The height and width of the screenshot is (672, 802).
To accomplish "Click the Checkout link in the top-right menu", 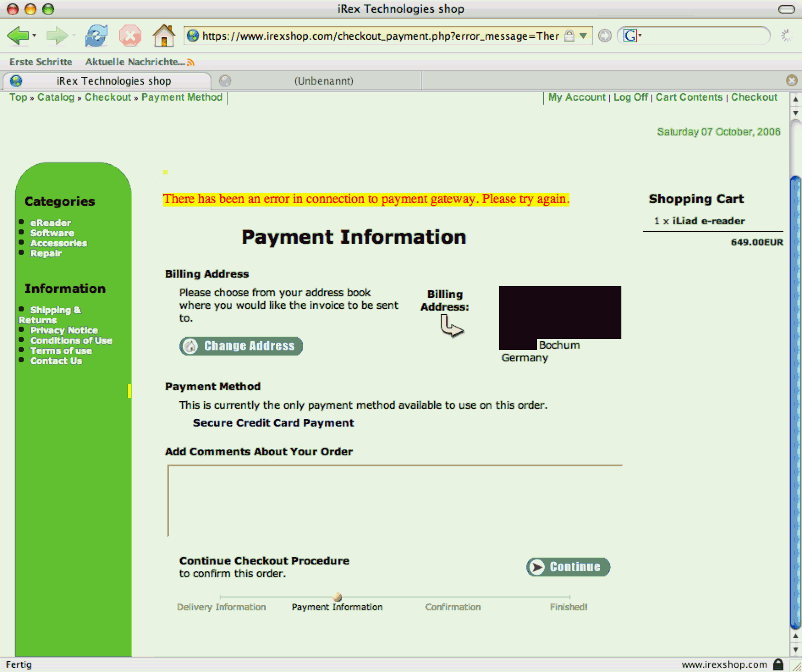I will tap(754, 97).
